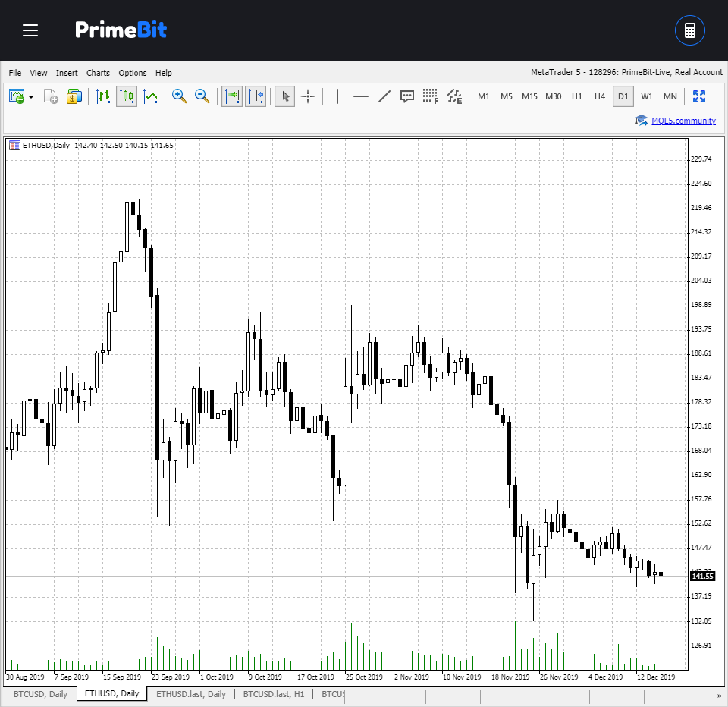The width and height of the screenshot is (728, 707).
Task: Draw a trendline on the chart
Action: coord(384,96)
